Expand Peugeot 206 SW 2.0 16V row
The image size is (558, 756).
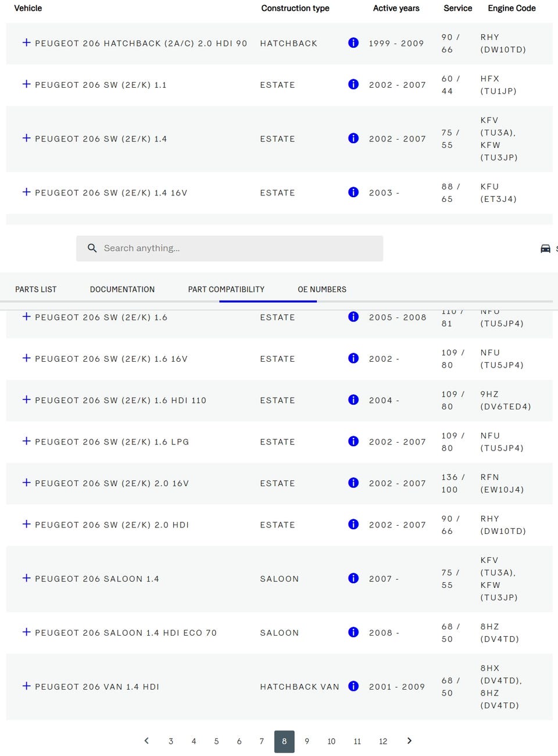click(x=26, y=483)
